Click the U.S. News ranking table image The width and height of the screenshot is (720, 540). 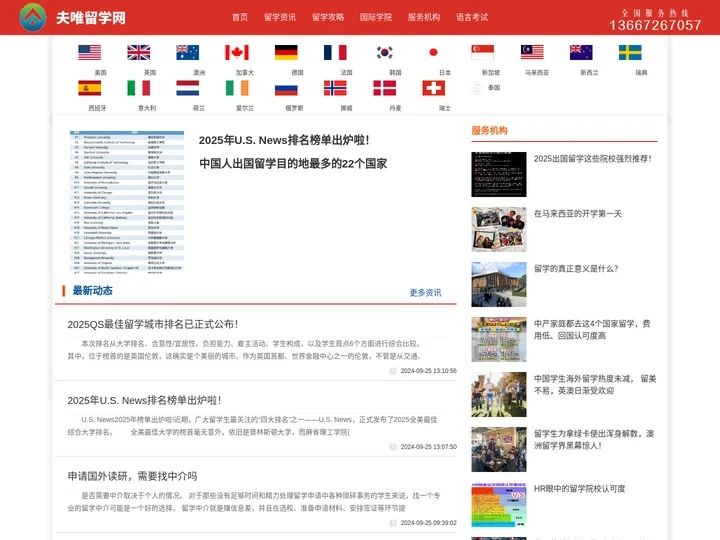pos(127,202)
